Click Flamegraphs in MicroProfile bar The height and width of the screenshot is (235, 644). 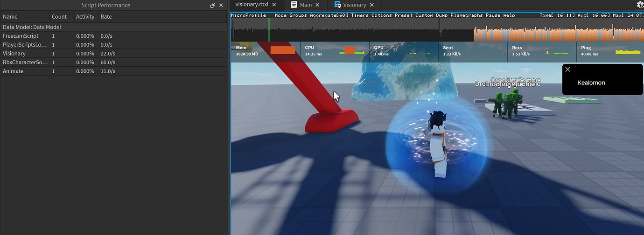(467, 15)
